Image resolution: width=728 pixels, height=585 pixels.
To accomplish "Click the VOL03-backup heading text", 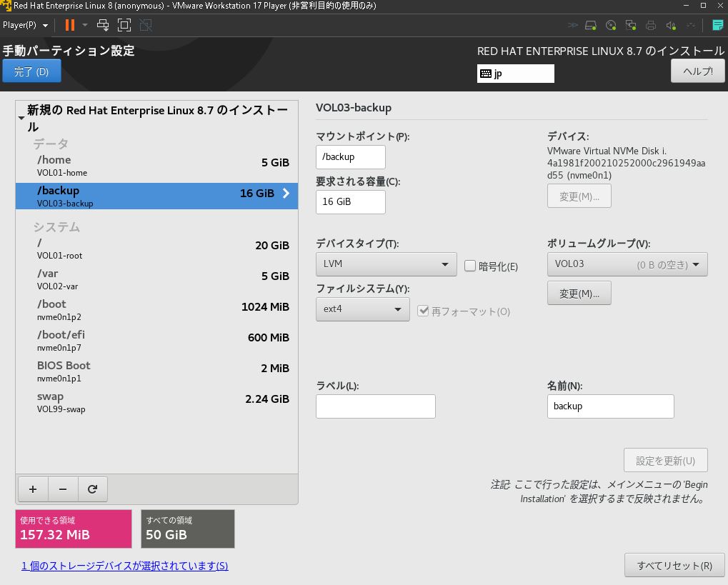I will pyautogui.click(x=354, y=108).
